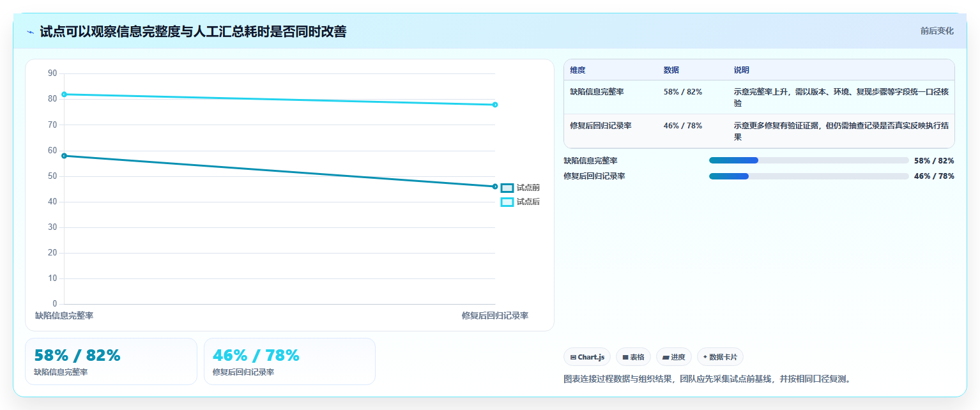
Task: Click the 缺陷信息完整率 progress bar
Action: 809,160
